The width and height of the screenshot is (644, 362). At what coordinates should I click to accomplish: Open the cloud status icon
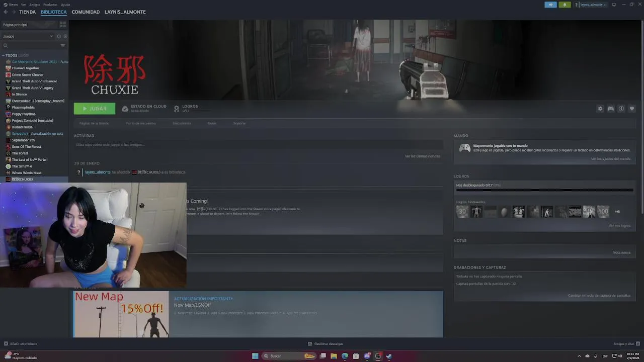pyautogui.click(x=125, y=109)
